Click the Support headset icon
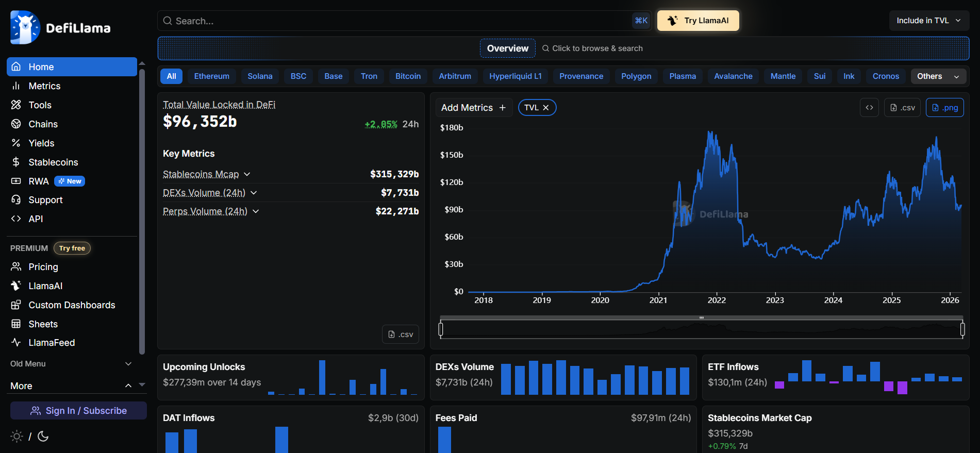 [x=16, y=199]
